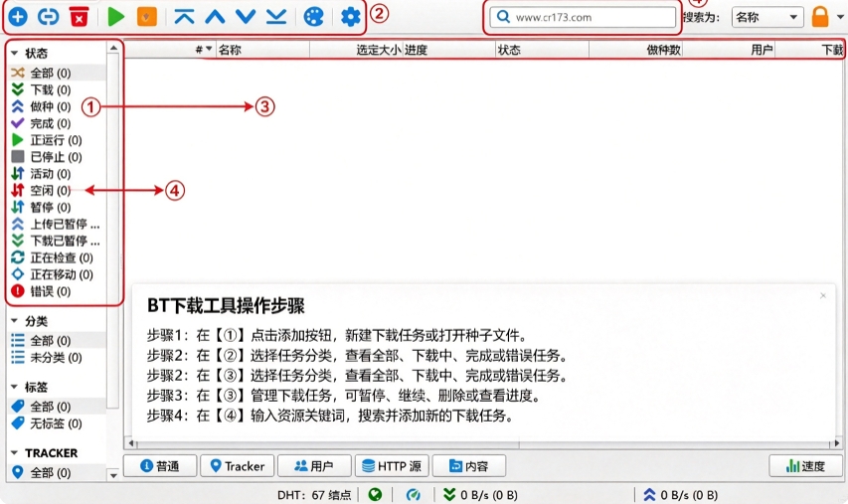The width and height of the screenshot is (848, 504).
Task: Sort by the 名称 column header
Action: [262, 50]
